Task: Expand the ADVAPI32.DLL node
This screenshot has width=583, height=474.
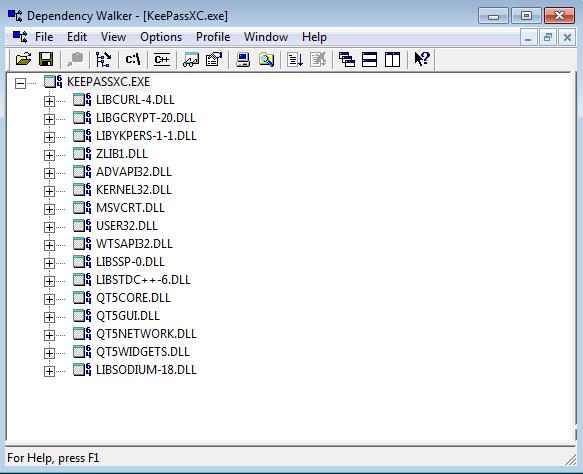Action: coord(49,173)
